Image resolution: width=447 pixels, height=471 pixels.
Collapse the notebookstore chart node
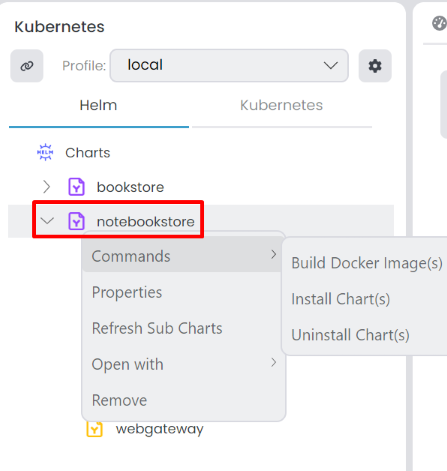point(47,221)
